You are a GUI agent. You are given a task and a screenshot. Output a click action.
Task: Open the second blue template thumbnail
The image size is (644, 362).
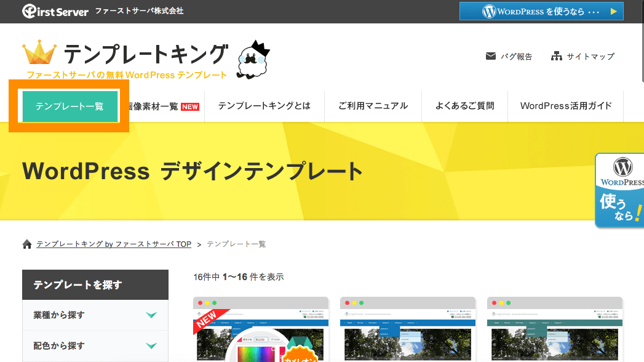point(408,329)
